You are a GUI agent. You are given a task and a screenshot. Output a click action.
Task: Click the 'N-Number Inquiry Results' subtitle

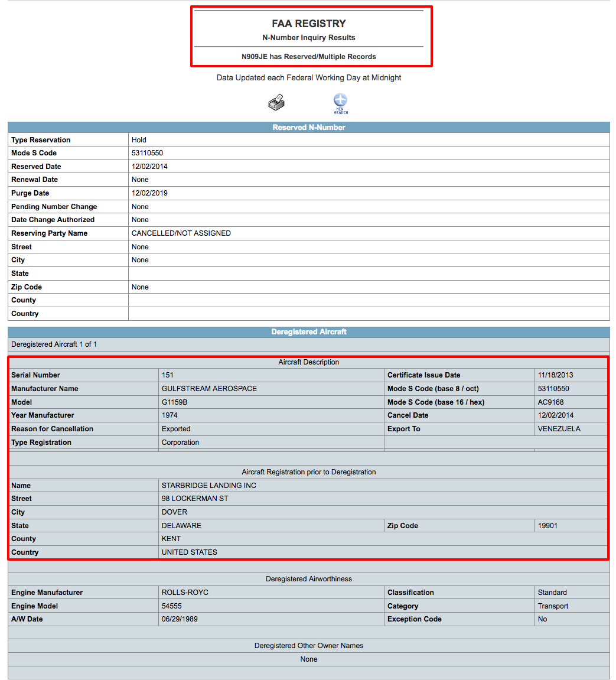(x=309, y=38)
